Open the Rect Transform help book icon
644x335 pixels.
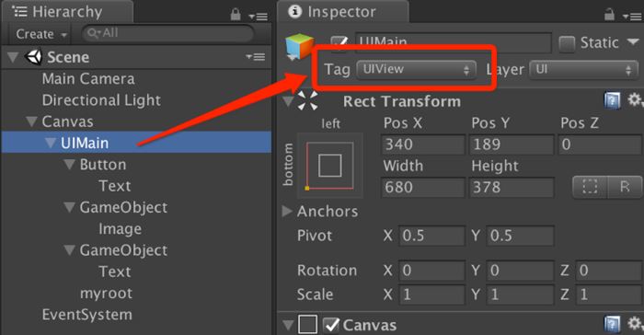tap(612, 100)
